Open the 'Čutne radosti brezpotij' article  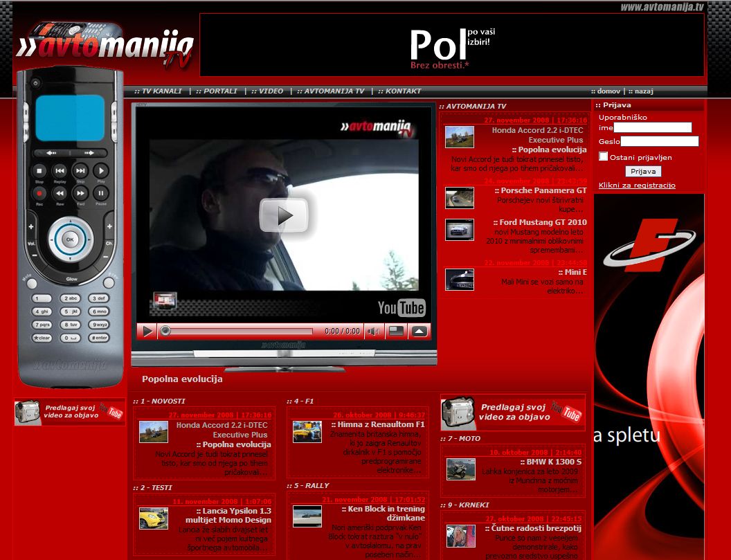click(x=533, y=528)
